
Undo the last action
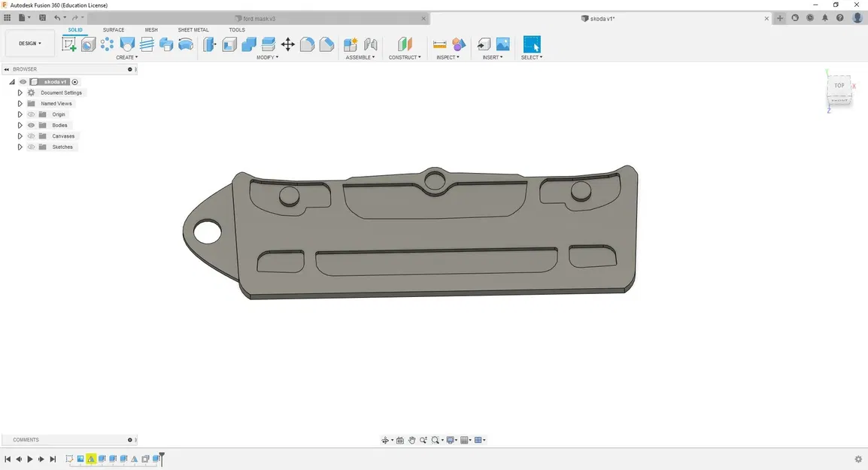(x=57, y=18)
